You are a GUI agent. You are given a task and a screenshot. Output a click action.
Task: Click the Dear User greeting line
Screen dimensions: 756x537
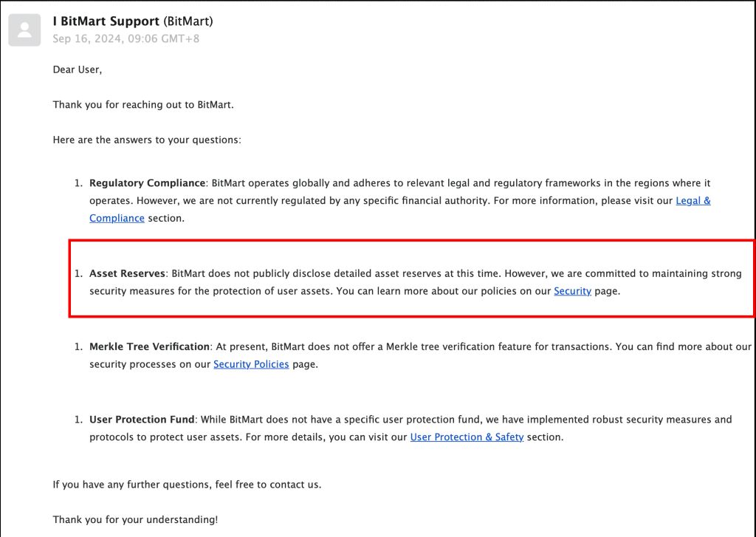[77, 69]
